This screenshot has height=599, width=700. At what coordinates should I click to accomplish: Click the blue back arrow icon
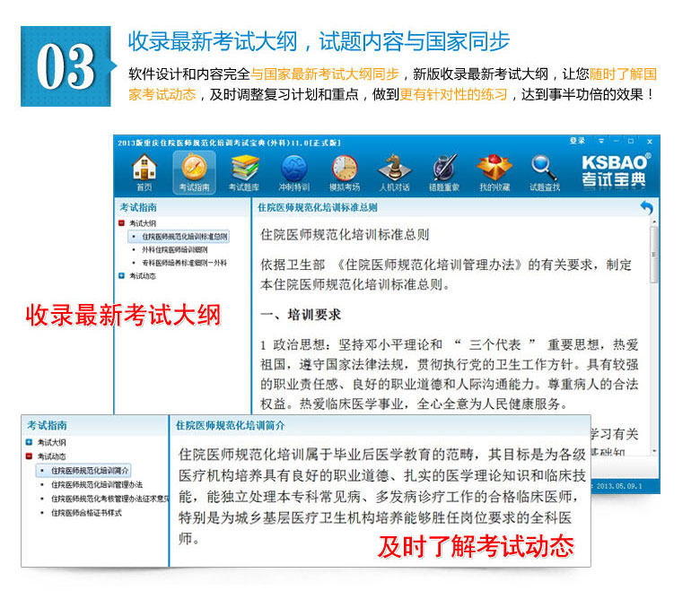[x=646, y=207]
